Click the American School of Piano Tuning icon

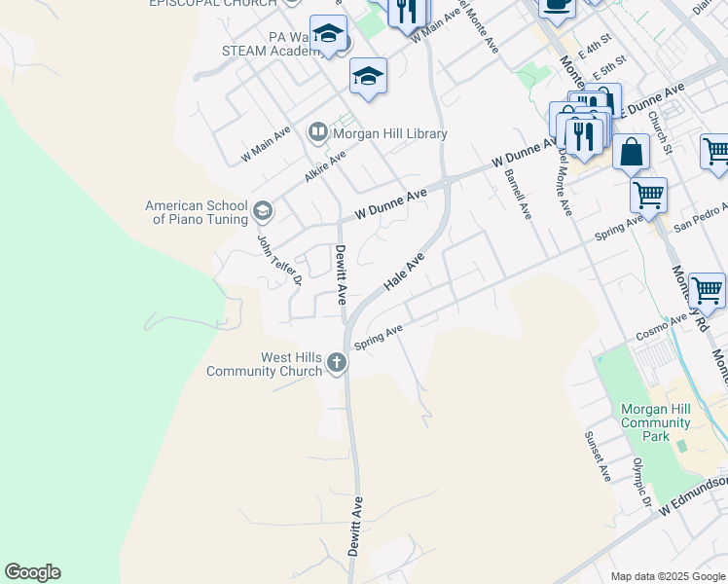(x=263, y=211)
